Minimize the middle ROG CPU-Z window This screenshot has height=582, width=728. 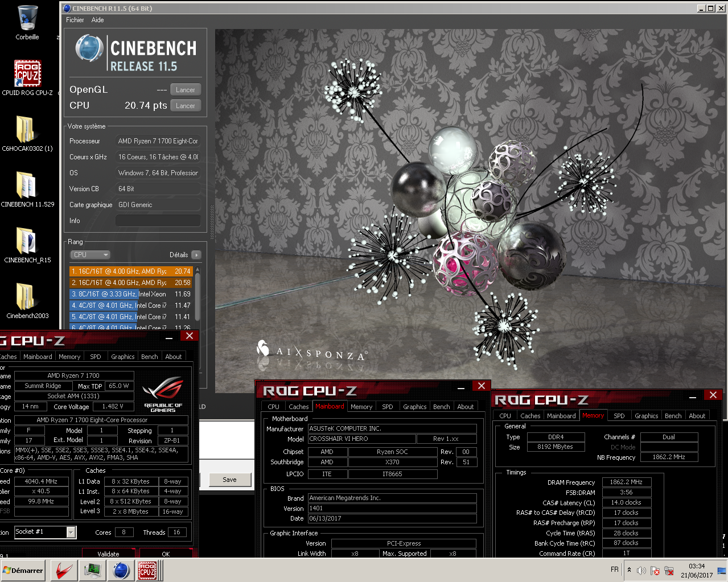click(462, 387)
